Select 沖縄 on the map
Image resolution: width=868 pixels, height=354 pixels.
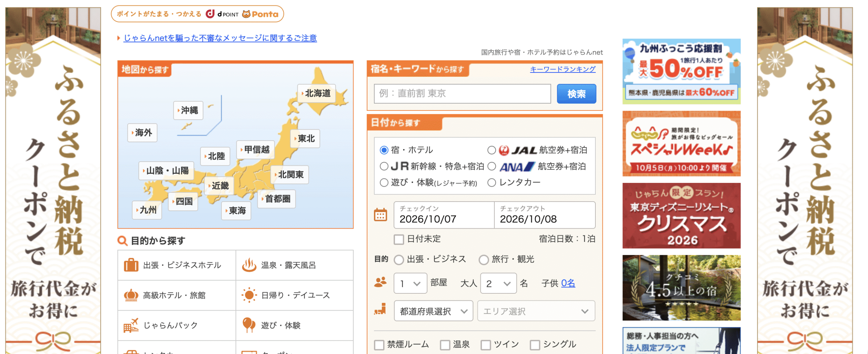[188, 110]
